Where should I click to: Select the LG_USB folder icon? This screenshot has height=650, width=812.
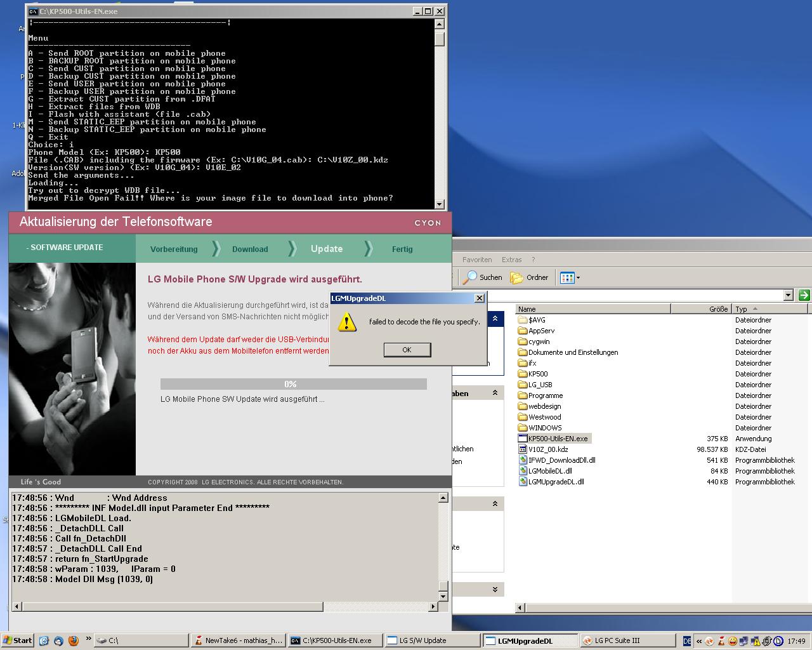pyautogui.click(x=523, y=385)
